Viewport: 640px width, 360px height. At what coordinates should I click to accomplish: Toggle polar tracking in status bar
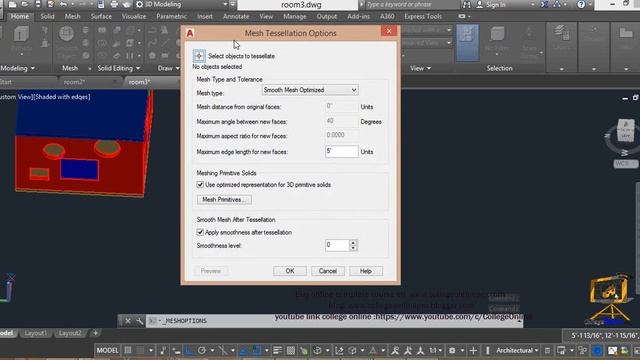(x=202, y=350)
